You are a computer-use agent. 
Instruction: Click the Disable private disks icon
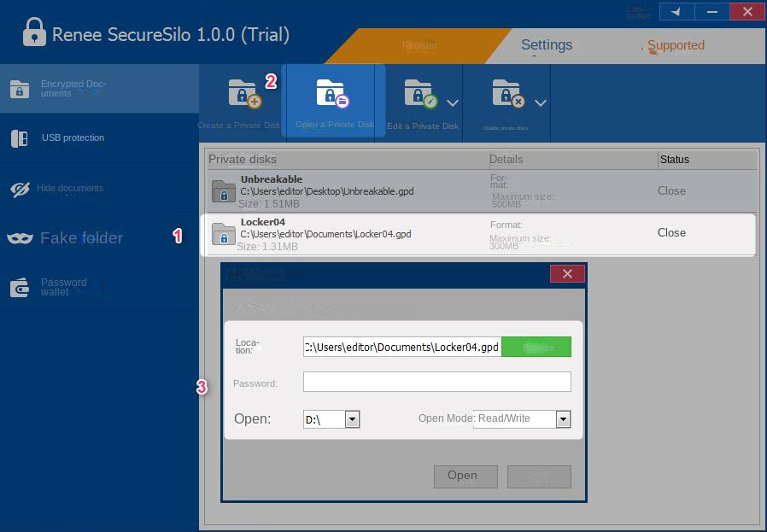pyautogui.click(x=506, y=93)
